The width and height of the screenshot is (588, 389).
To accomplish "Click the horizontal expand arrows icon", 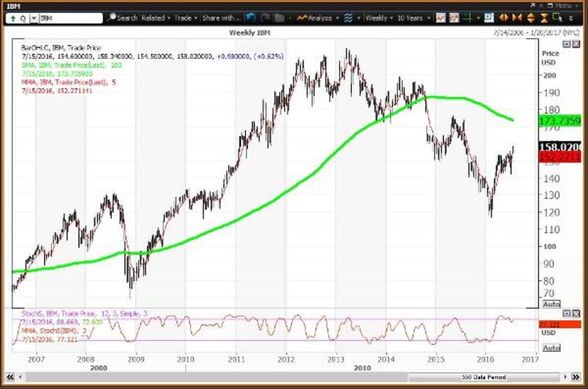I will pyautogui.click(x=503, y=18).
